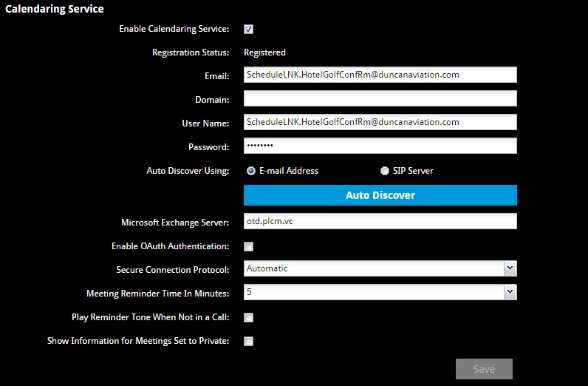Viewport: 588px width, 386px height.
Task: Select SIP Server radio option
Action: (384, 171)
